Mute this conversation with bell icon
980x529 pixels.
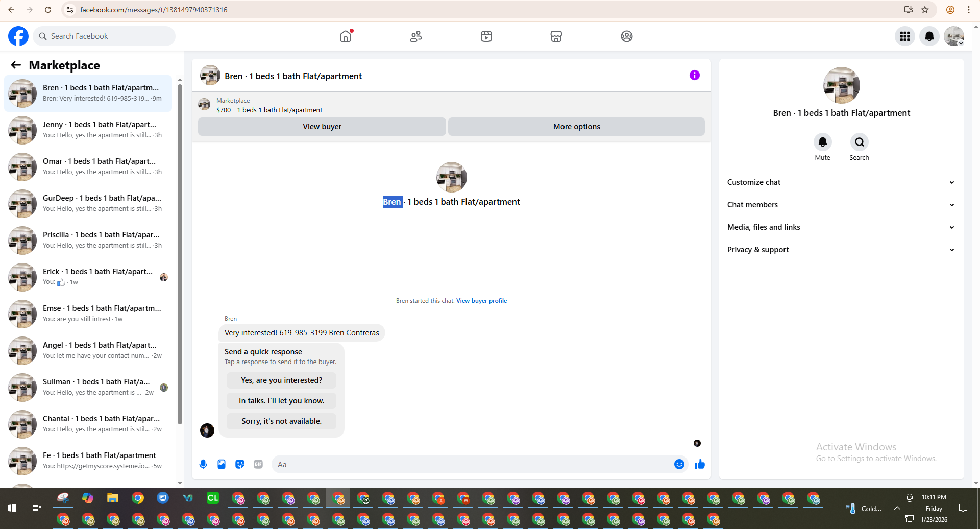[x=822, y=142]
